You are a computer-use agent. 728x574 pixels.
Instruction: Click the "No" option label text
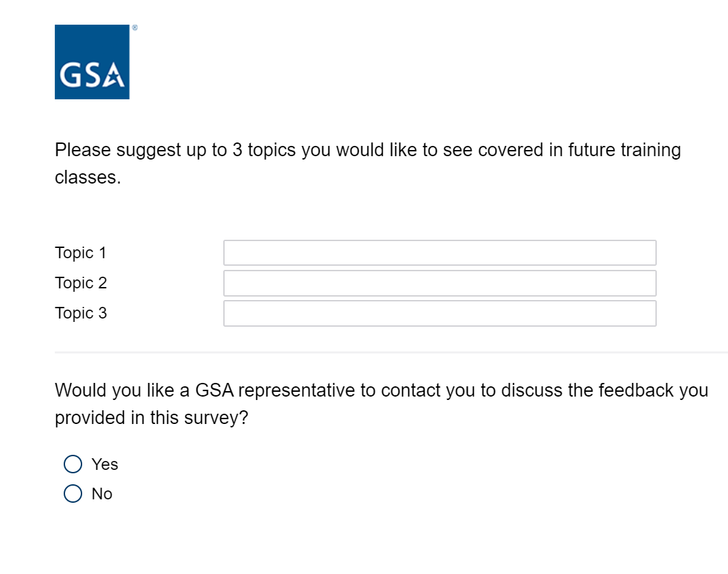click(102, 494)
